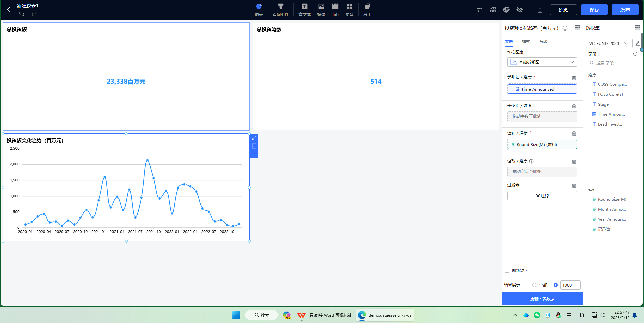Select the 1000 rows radio option

[556, 285]
